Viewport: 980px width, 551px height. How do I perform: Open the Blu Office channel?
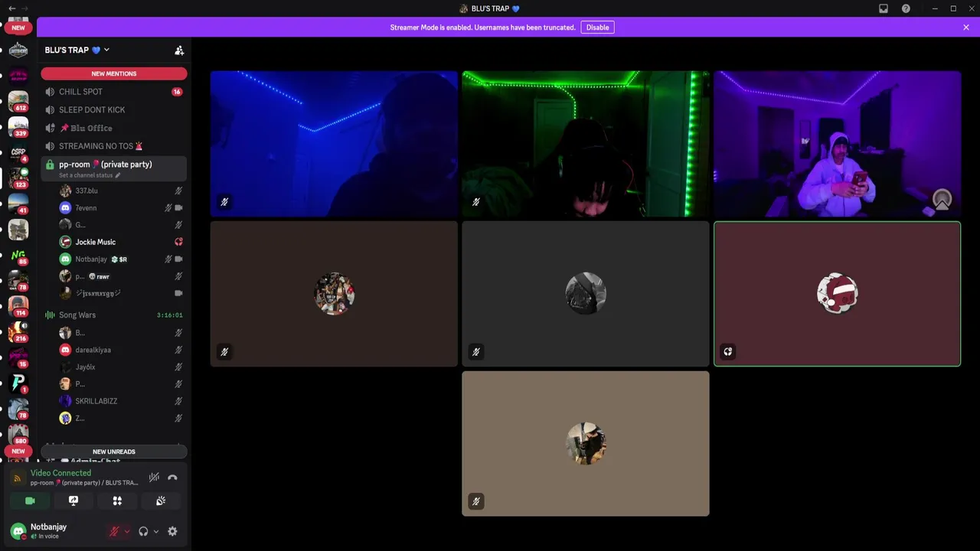(x=113, y=128)
